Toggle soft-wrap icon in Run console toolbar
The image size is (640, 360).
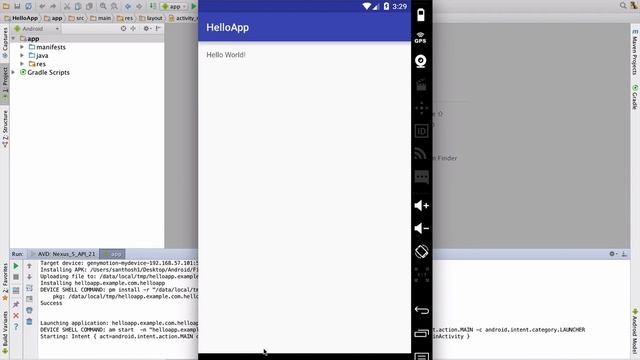[29, 288]
